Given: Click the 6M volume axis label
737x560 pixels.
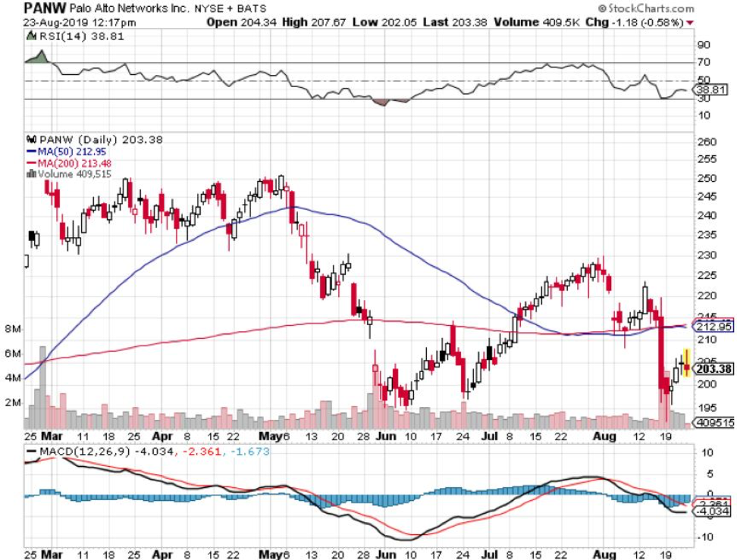Looking at the screenshot, I should (x=13, y=353).
